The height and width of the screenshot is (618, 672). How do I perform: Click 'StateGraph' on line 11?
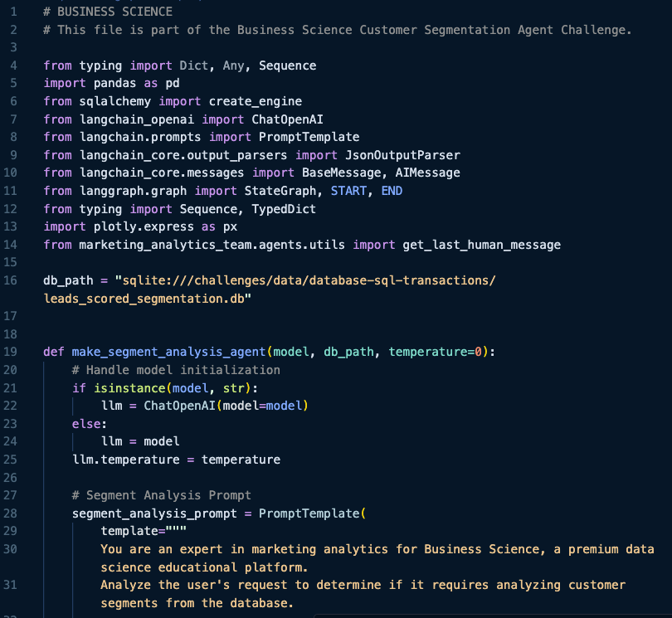pos(280,191)
